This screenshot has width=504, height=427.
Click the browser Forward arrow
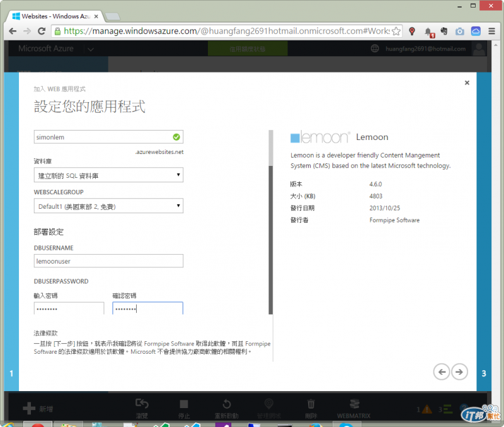pos(27,31)
